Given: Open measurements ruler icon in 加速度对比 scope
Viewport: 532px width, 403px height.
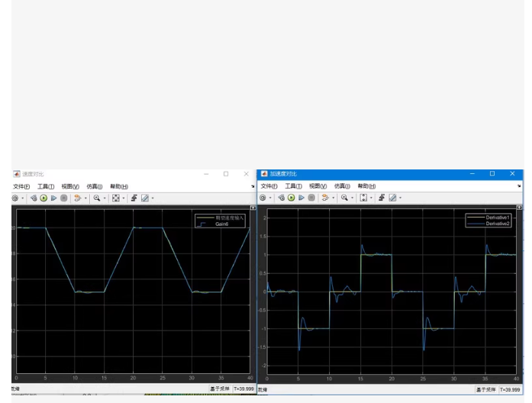Looking at the screenshot, I should click(x=392, y=198).
